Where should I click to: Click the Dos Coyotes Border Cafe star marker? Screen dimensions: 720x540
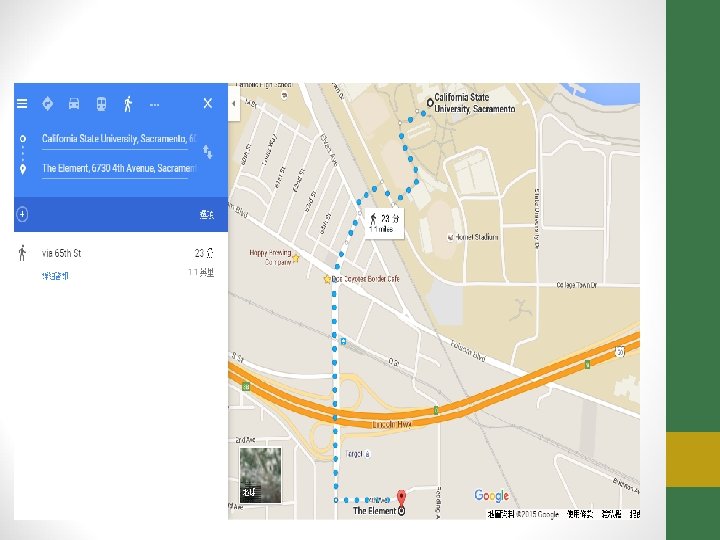327,279
